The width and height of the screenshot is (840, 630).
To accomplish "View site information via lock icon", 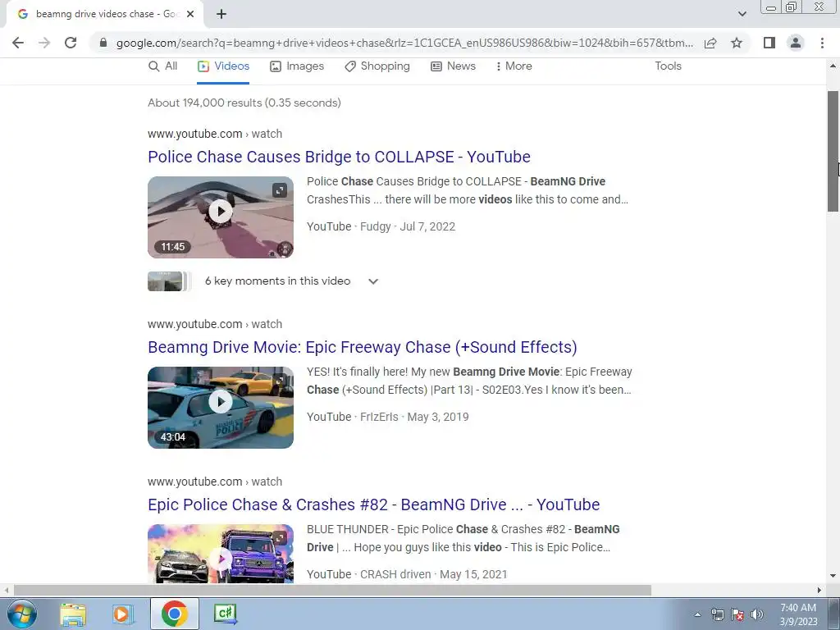I will 103,43.
